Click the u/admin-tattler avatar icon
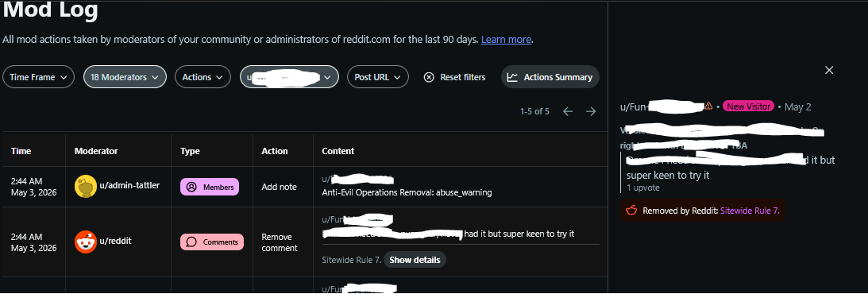Image resolution: width=868 pixels, height=294 pixels. click(86, 187)
